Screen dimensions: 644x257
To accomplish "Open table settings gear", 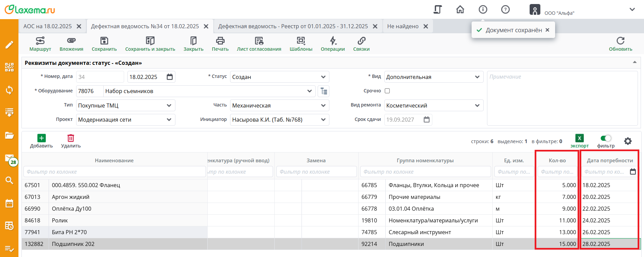I will coord(628,141).
